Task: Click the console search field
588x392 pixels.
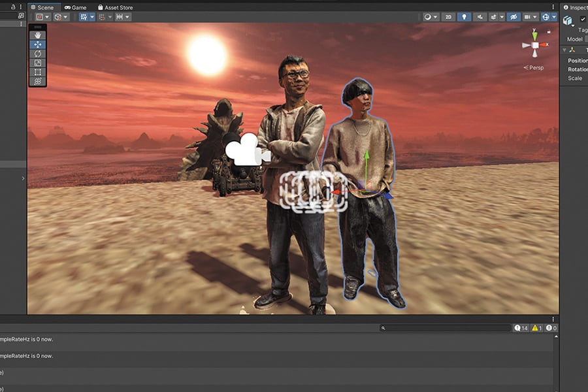Action: pos(446,328)
